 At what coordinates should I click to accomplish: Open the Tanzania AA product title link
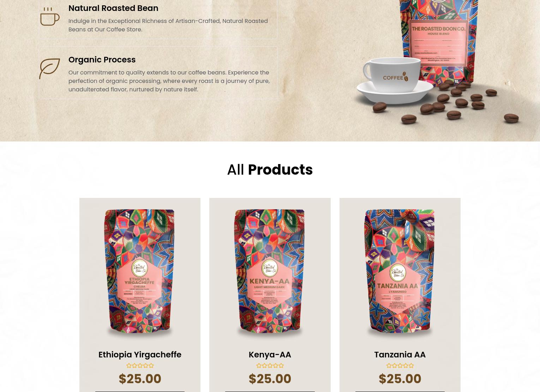[x=400, y=355]
